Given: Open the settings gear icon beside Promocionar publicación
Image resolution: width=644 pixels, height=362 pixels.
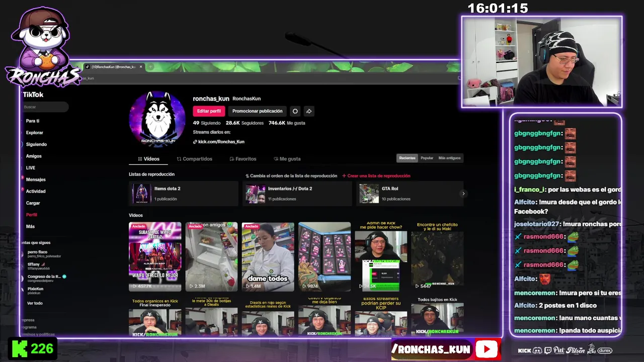Looking at the screenshot, I should pos(295,111).
